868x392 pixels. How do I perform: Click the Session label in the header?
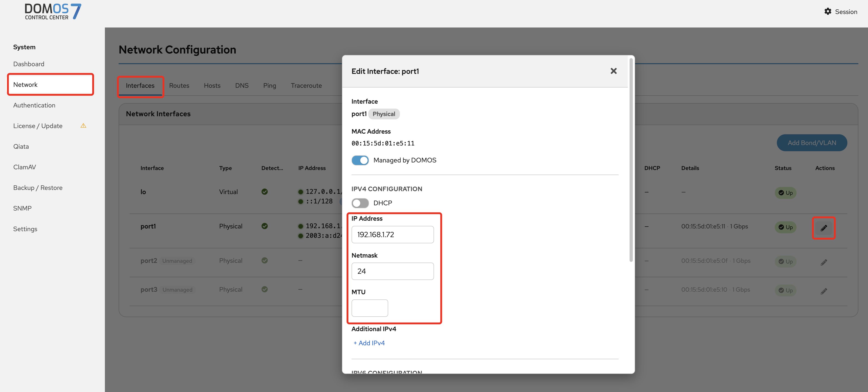846,12
